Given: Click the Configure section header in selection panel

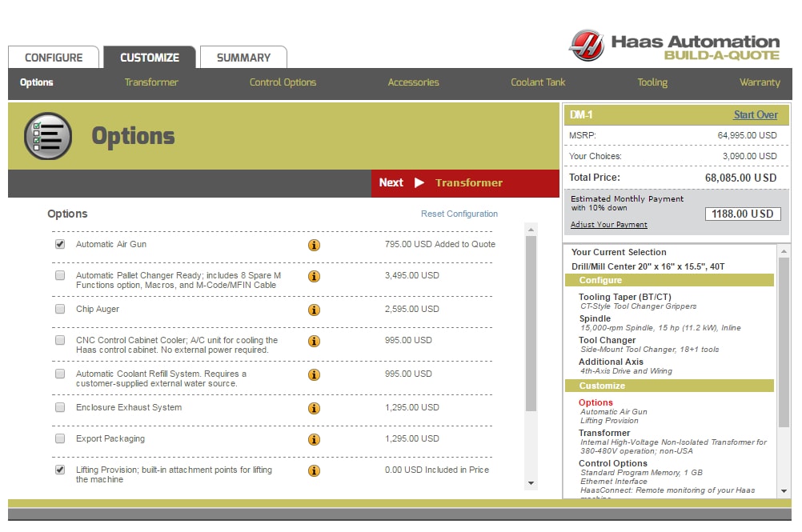Looking at the screenshot, I should (x=669, y=280).
